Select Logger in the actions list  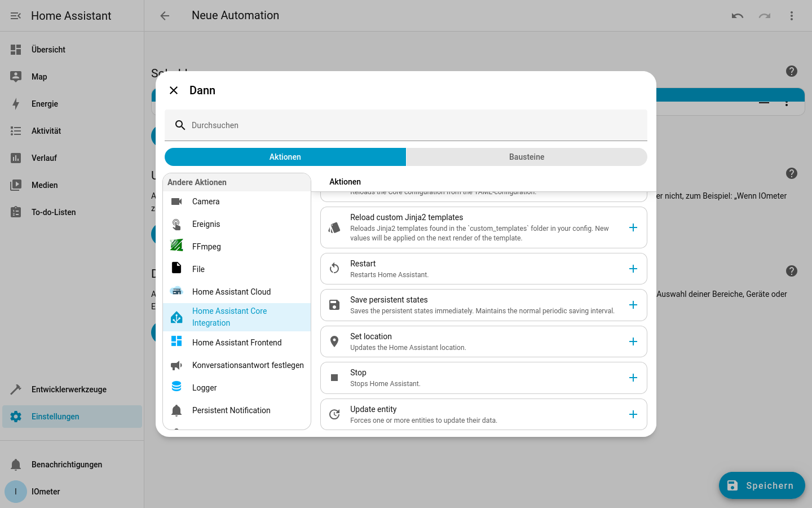tap(237, 388)
